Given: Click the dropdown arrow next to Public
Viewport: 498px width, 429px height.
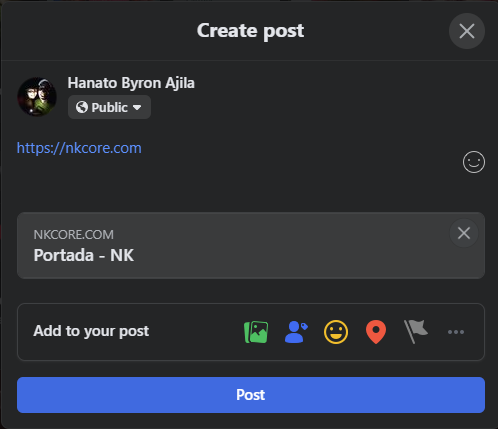Looking at the screenshot, I should pos(137,108).
